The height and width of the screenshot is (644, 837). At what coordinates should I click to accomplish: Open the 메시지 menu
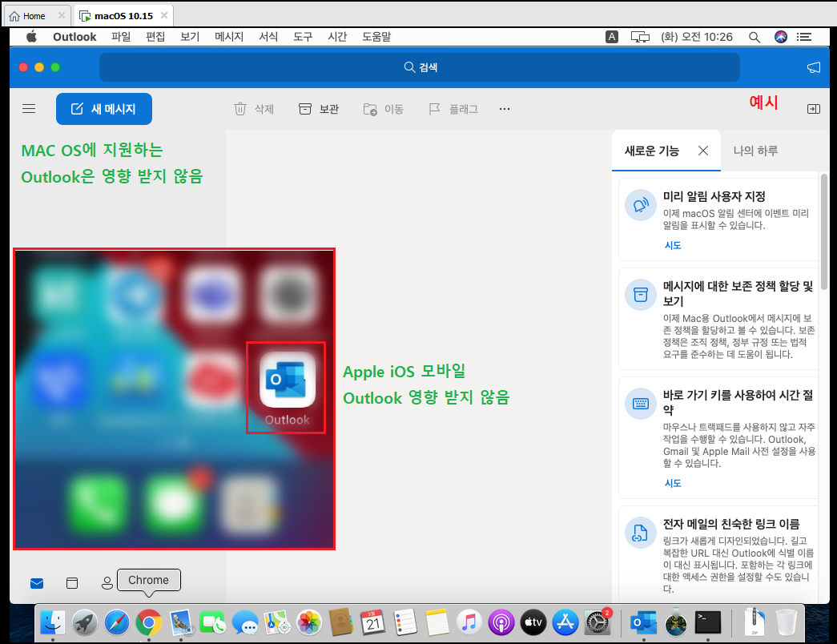coord(229,37)
